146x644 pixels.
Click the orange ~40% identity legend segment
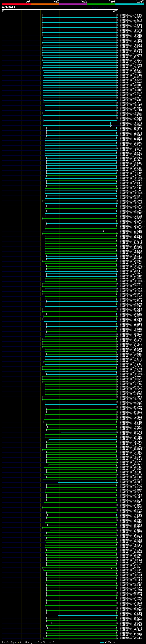tap(45, 4)
